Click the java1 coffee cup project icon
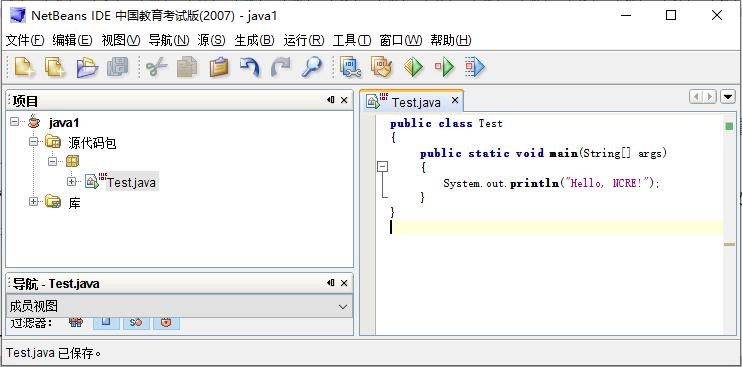This screenshot has height=367, width=742. point(34,122)
